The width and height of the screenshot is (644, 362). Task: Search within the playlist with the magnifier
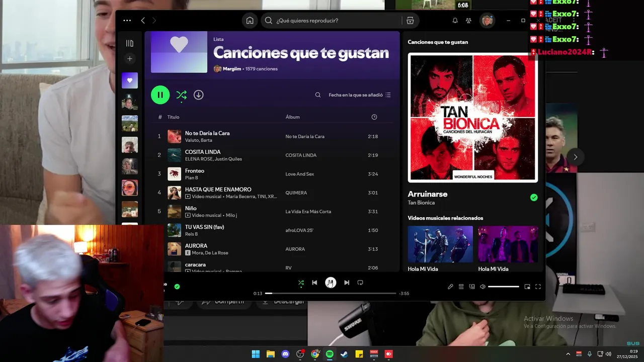pyautogui.click(x=318, y=95)
